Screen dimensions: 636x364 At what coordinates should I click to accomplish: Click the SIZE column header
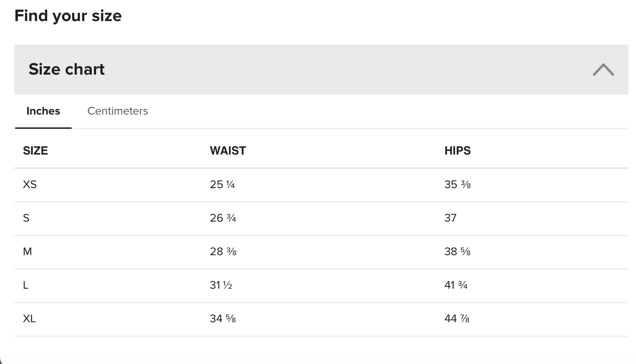(x=35, y=150)
